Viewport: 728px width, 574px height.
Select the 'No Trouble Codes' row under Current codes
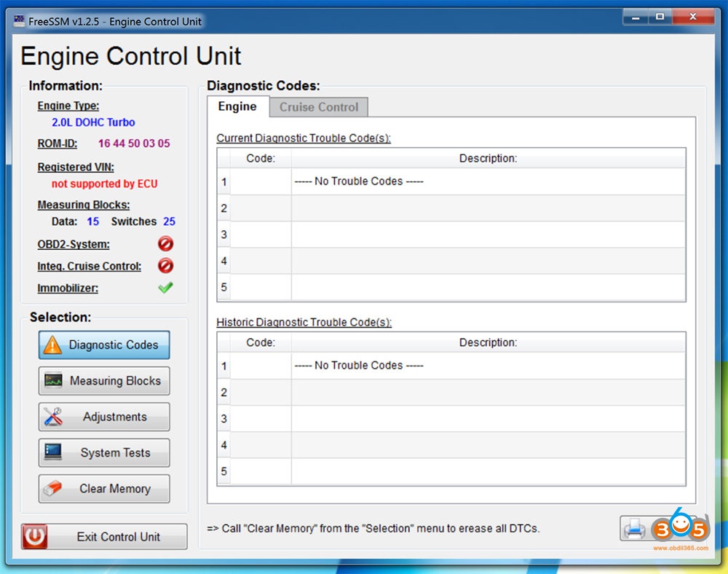tap(451, 181)
